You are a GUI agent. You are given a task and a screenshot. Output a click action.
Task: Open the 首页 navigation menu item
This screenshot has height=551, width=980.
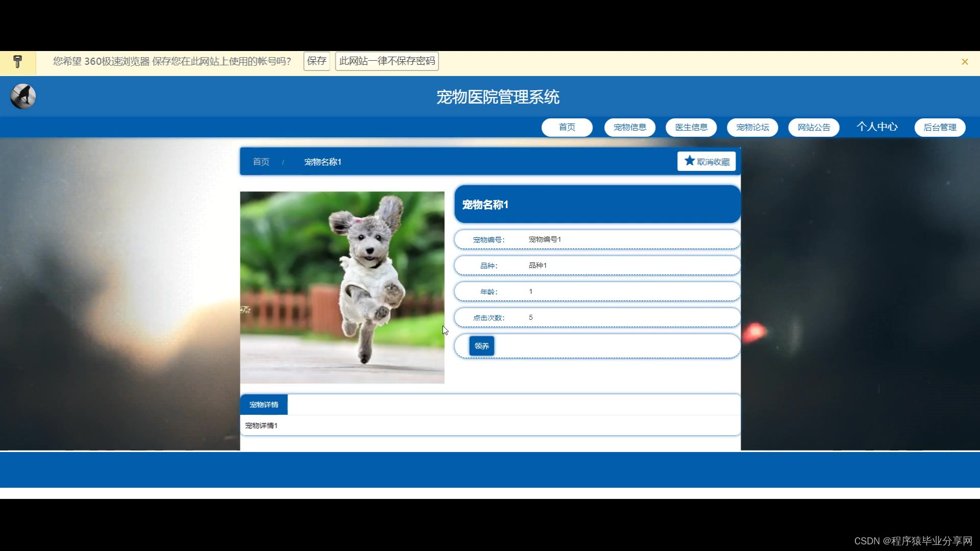(x=567, y=128)
